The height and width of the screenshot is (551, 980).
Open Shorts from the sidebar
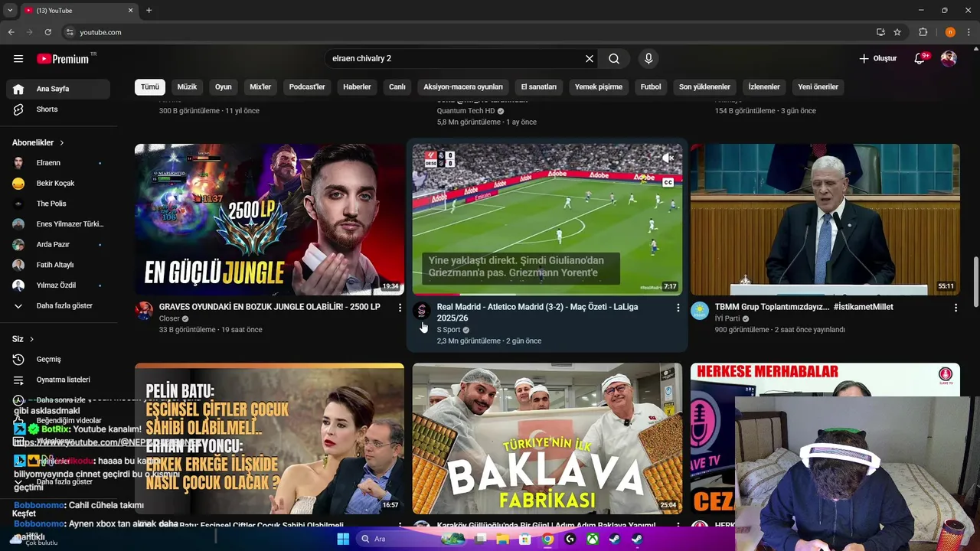[x=58, y=109]
